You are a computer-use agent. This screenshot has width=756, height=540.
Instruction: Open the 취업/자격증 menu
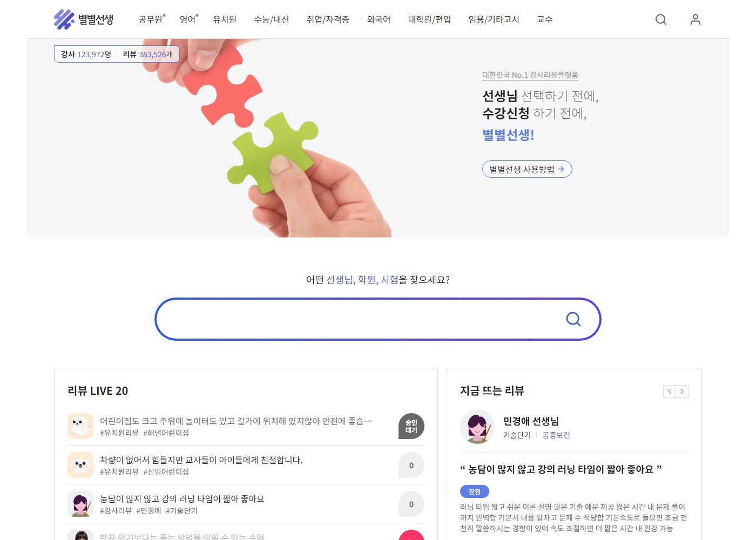coord(328,19)
